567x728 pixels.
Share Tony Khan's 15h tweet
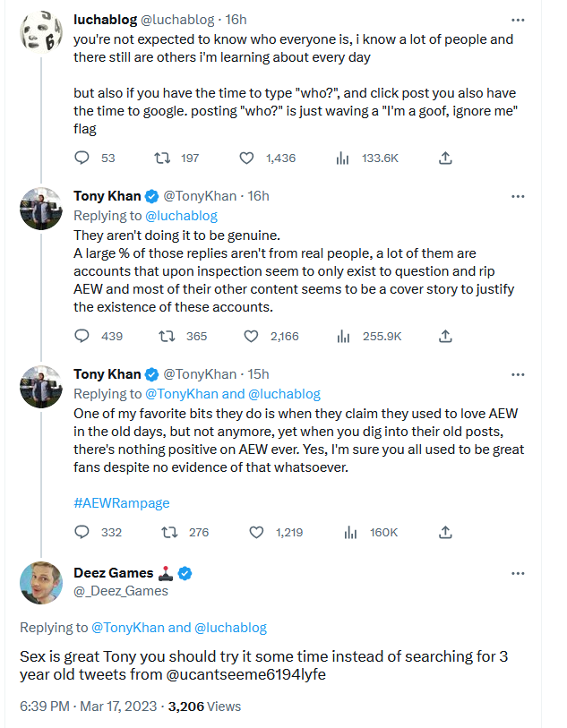[445, 532]
